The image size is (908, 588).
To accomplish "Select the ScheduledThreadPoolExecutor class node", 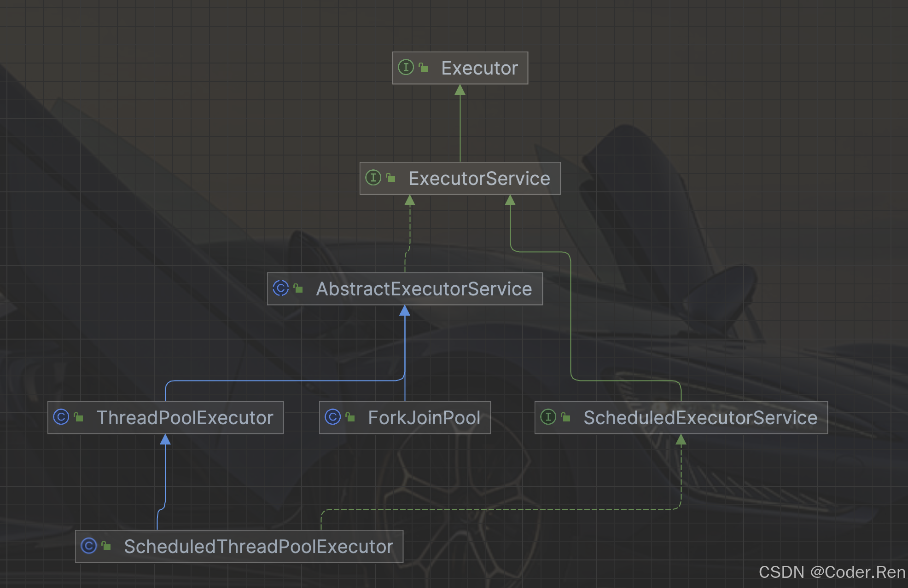I will coord(239,547).
